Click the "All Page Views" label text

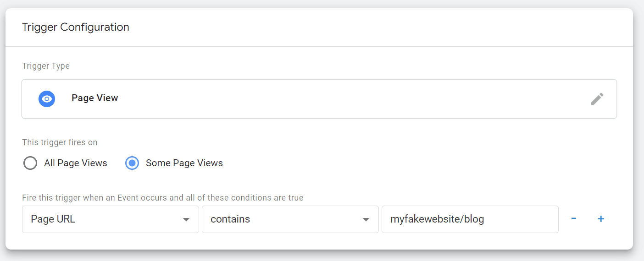click(76, 163)
